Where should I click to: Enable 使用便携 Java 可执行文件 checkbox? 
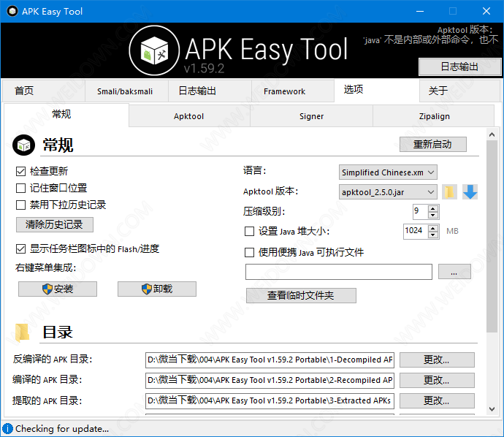coord(249,252)
